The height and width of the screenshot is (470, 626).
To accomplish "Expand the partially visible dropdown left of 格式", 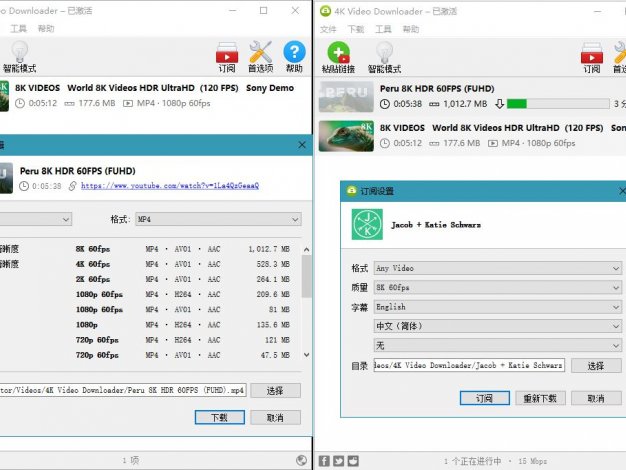I will click(x=36, y=219).
